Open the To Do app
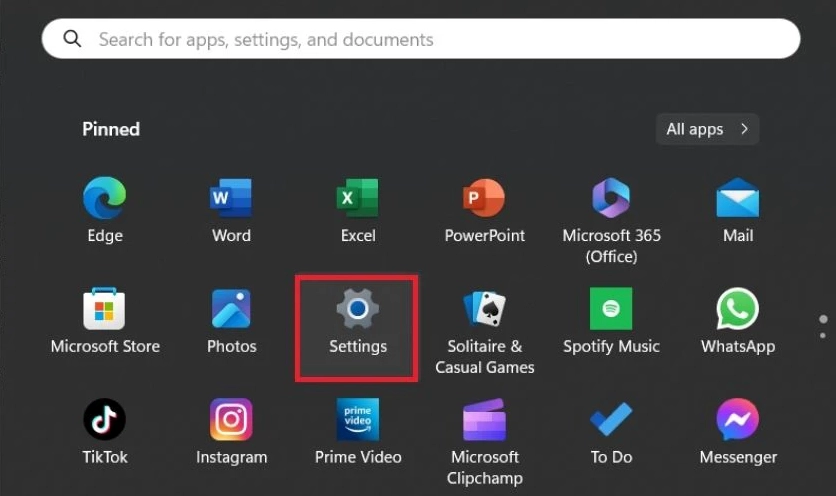 611,420
